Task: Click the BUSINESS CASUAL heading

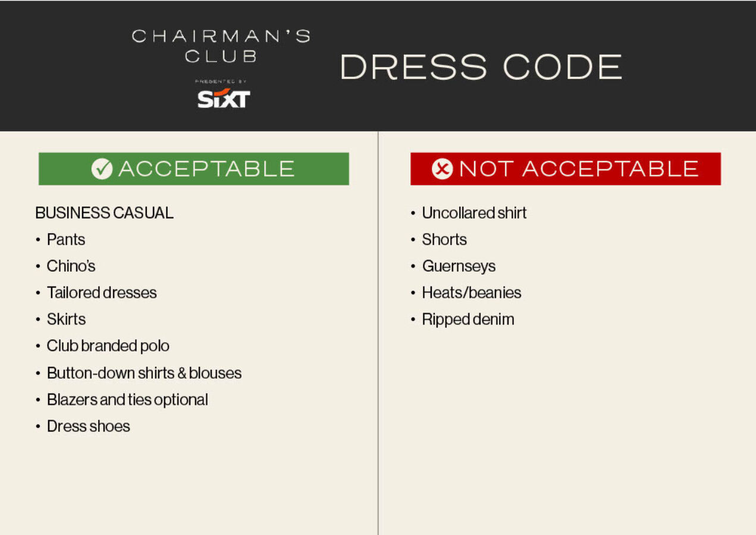Action: (104, 213)
